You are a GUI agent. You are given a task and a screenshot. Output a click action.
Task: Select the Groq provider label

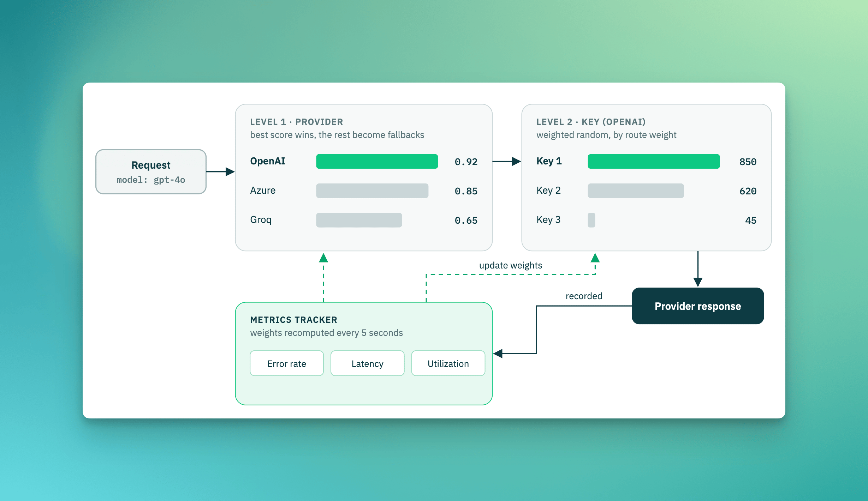[261, 220]
